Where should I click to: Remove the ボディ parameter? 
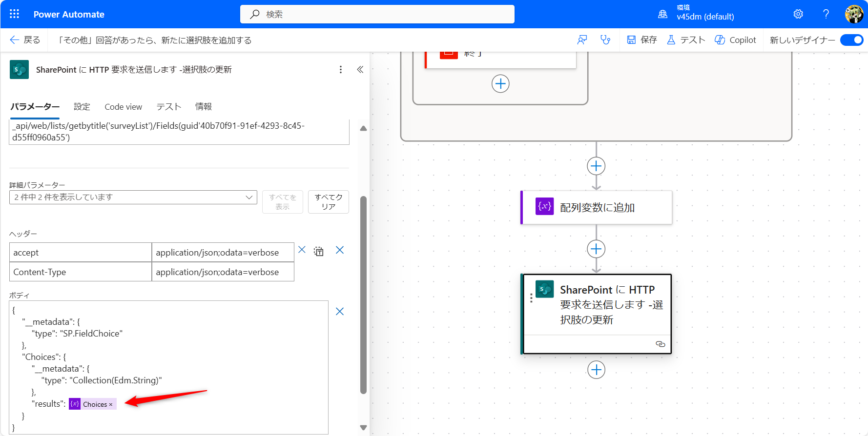340,312
